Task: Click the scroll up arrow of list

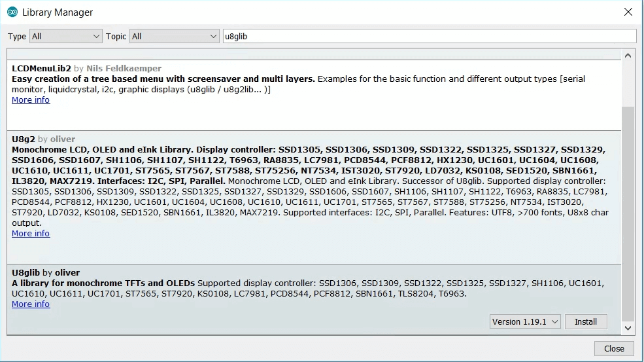Action: [628, 56]
